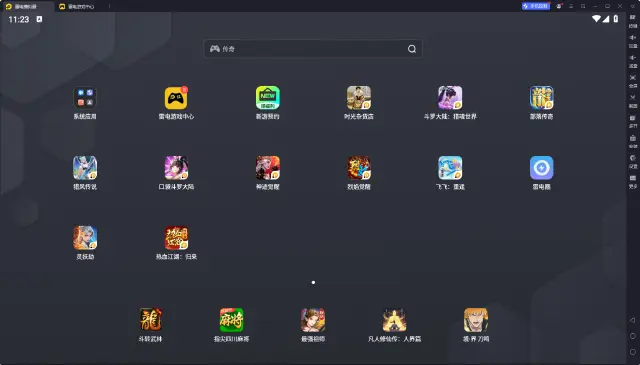Open 斗转武林 dragon icon in dock
This screenshot has height=365, width=640.
point(150,320)
